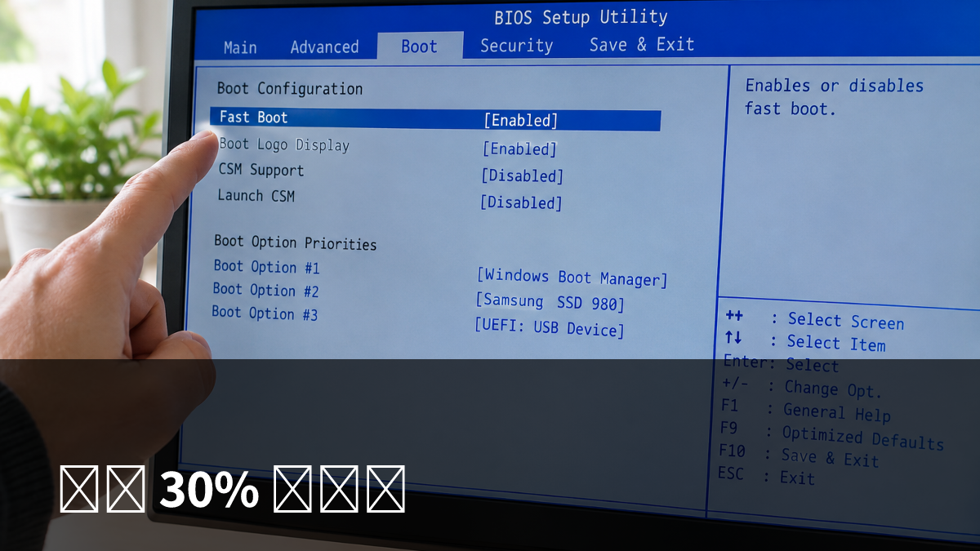Pick the Launch CSM label

(x=256, y=196)
